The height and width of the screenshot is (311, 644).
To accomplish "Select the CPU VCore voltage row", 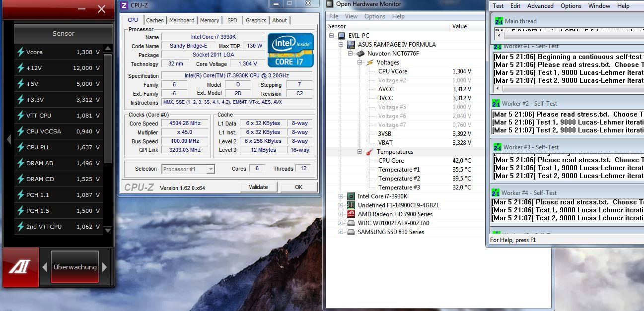I will (406, 71).
